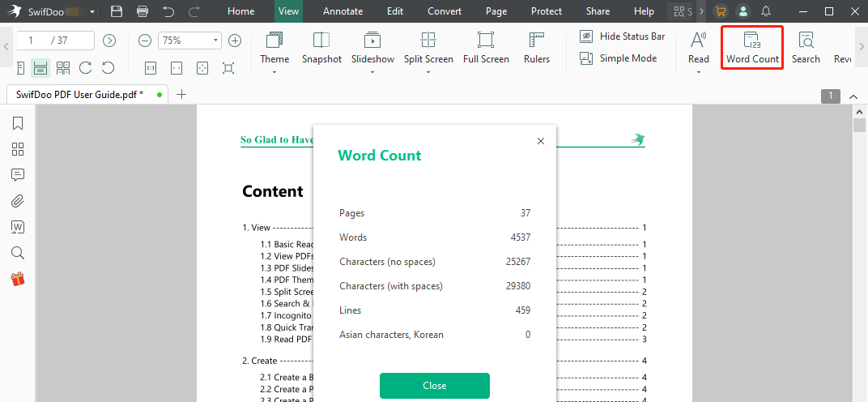Click the fit page icon
Screen dimensions: 868x402
(x=202, y=68)
